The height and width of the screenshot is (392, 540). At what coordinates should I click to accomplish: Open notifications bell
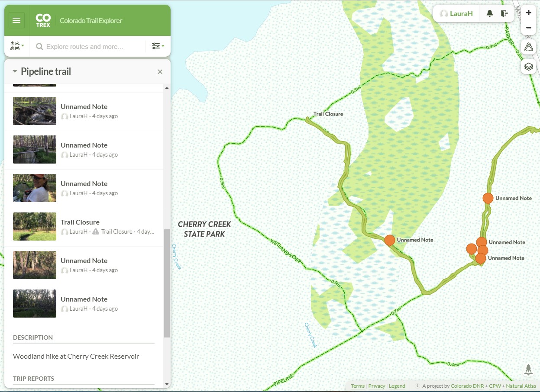(489, 13)
